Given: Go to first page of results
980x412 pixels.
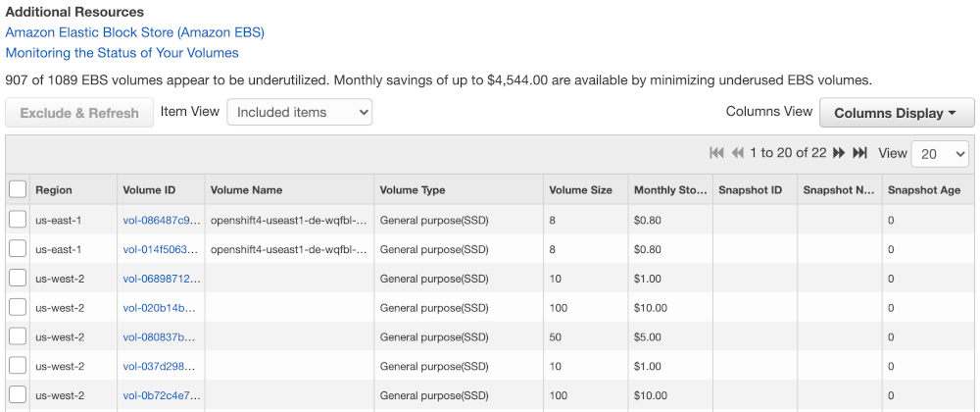Looking at the screenshot, I should [716, 153].
